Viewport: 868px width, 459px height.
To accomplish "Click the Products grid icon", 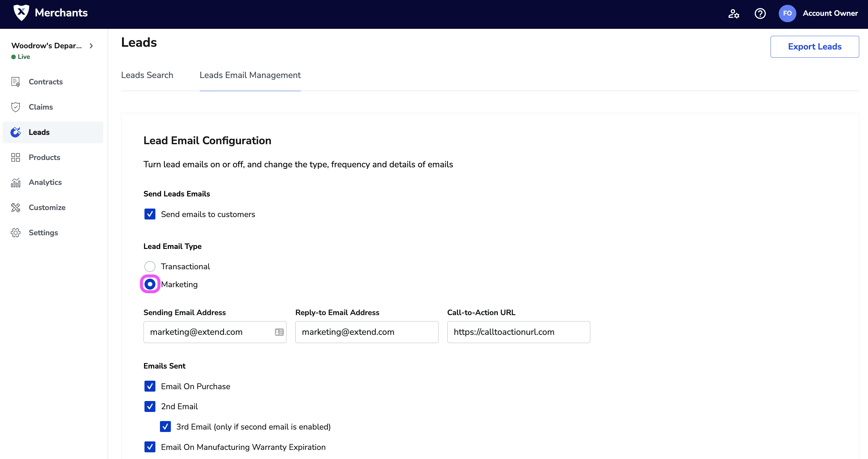I will pos(15,157).
